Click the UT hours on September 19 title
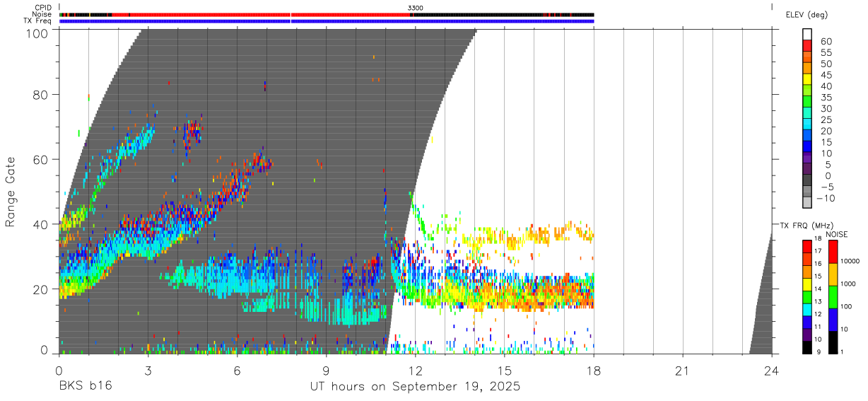This screenshot has height=401, width=868. (415, 386)
